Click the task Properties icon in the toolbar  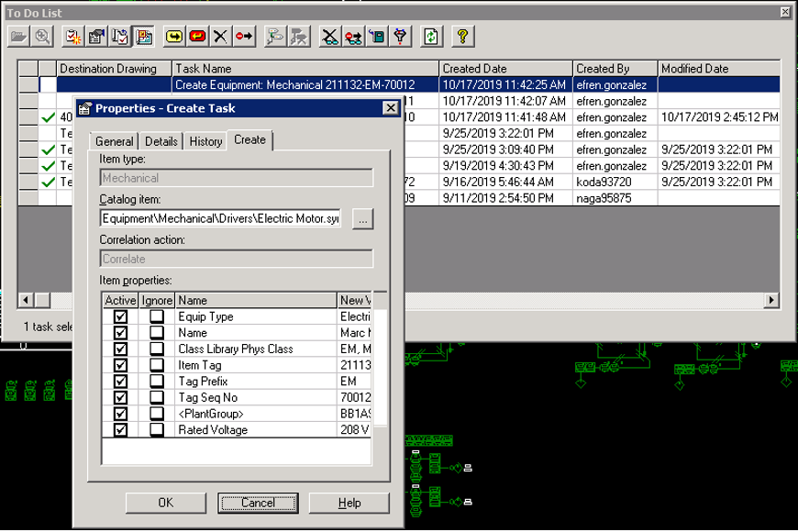(x=96, y=36)
